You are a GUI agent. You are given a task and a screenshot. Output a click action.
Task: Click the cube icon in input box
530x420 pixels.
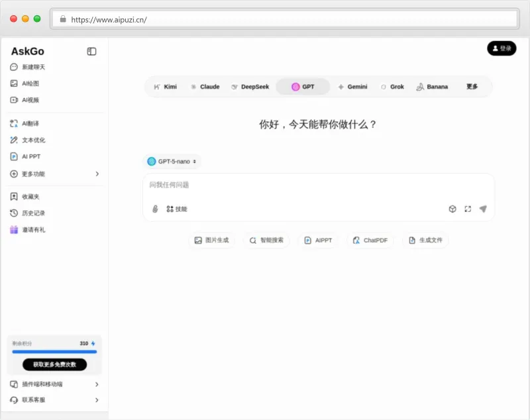[452, 209]
